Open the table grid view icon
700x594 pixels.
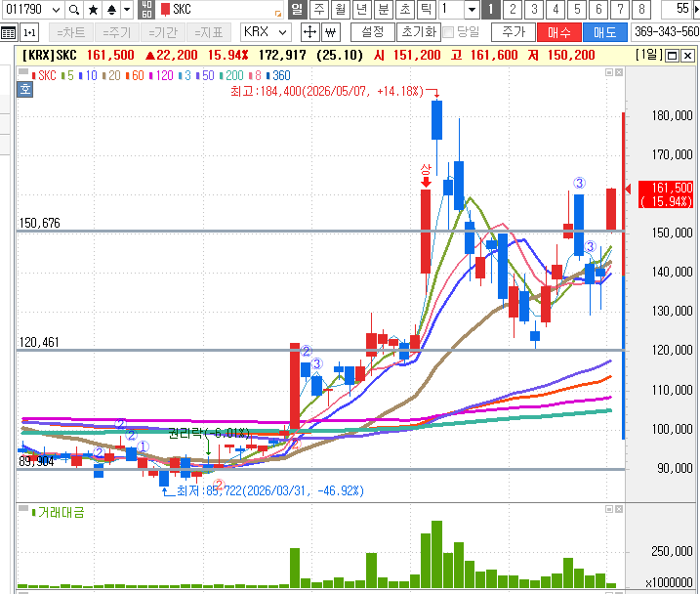point(9,32)
